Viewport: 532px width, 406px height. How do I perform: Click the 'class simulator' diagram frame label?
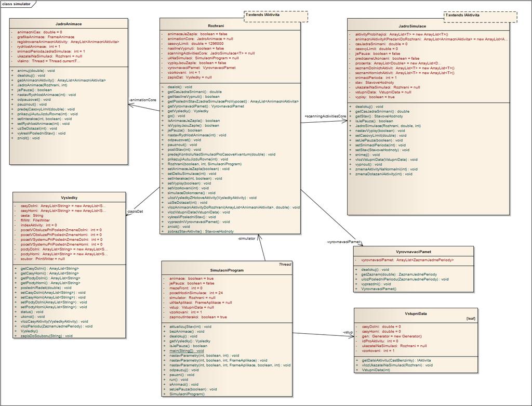16,4
